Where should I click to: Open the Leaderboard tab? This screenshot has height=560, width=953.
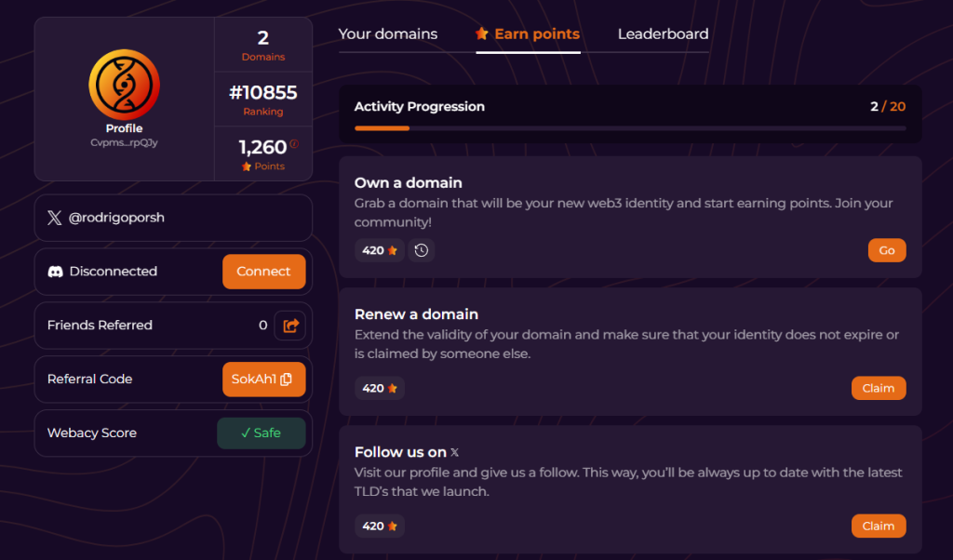663,33
